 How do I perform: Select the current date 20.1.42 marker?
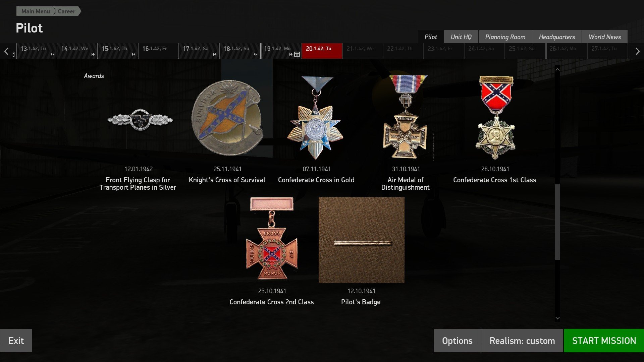tap(322, 51)
